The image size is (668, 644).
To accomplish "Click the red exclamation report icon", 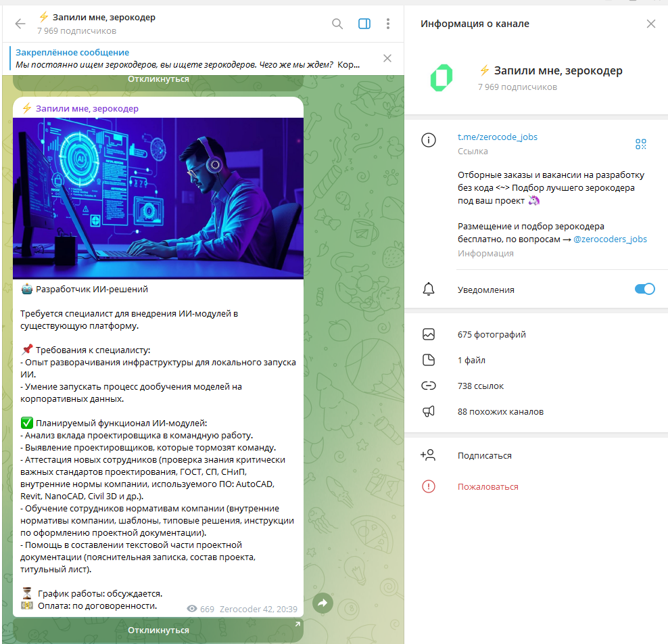I will point(428,486).
